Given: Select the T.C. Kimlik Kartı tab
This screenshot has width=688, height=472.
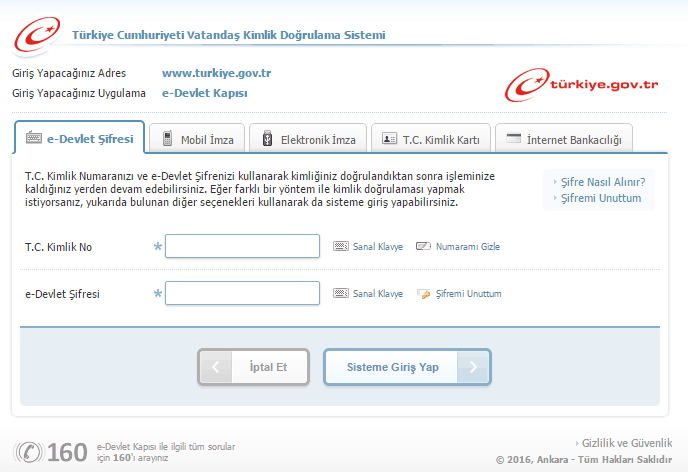Looking at the screenshot, I should 425,139.
